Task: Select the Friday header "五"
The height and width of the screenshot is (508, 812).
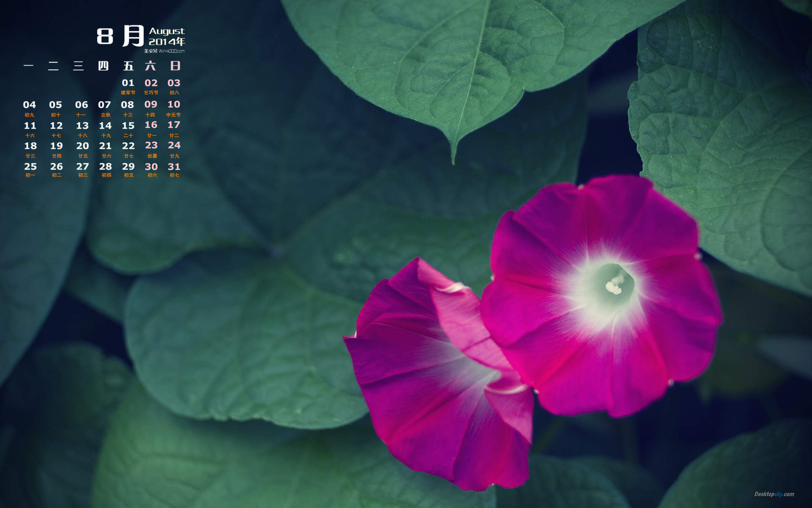Action: click(128, 66)
